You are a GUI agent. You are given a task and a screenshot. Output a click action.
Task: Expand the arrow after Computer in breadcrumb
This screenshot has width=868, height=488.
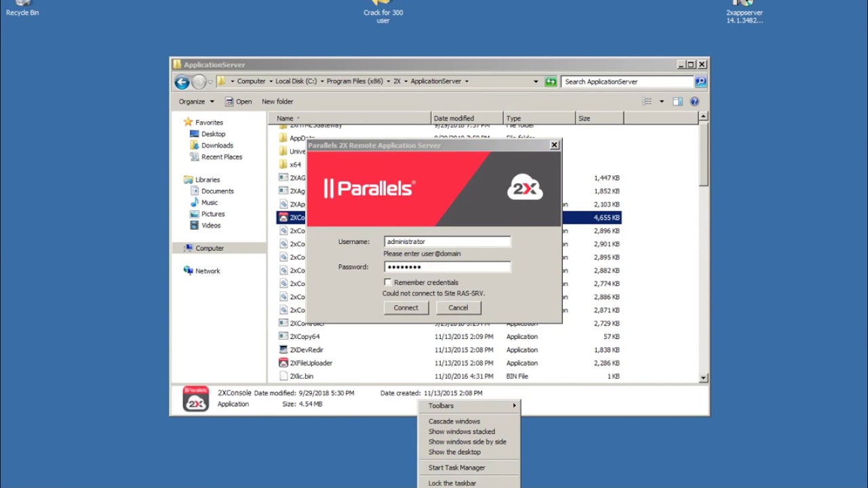pyautogui.click(x=271, y=81)
